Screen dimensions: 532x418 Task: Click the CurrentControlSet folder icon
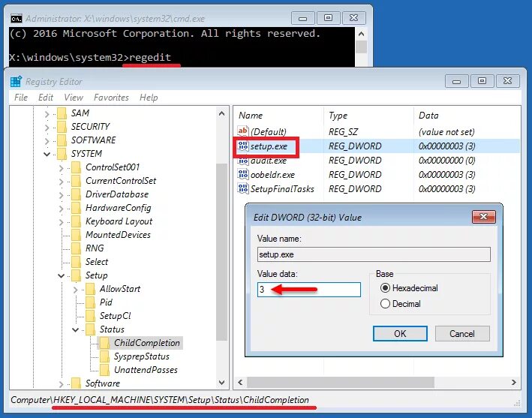[77, 181]
